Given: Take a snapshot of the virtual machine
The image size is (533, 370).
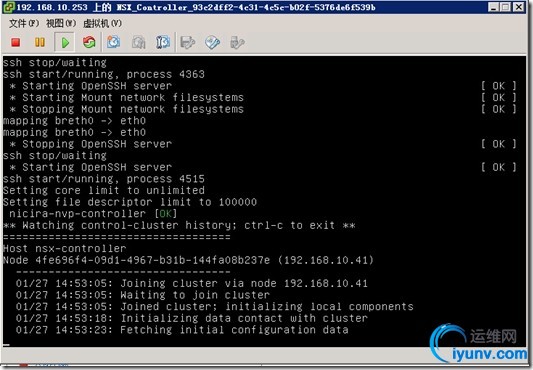Looking at the screenshot, I should (114, 43).
